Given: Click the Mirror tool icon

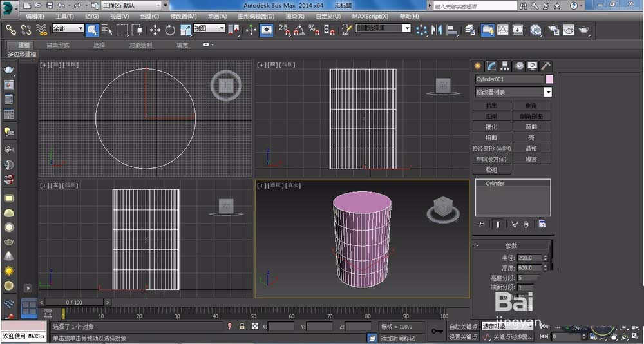Looking at the screenshot, I should [437, 30].
